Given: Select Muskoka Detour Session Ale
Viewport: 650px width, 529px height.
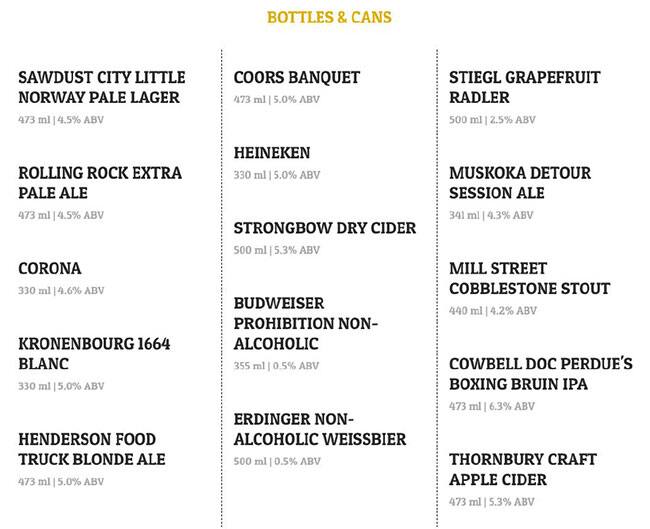Looking at the screenshot, I should [x=520, y=183].
